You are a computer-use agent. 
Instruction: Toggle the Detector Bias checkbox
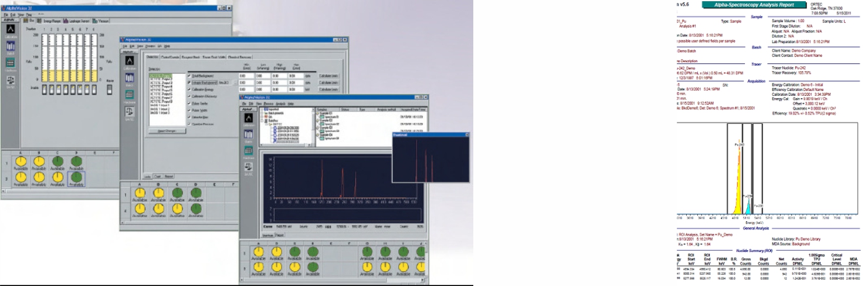[x=188, y=117]
